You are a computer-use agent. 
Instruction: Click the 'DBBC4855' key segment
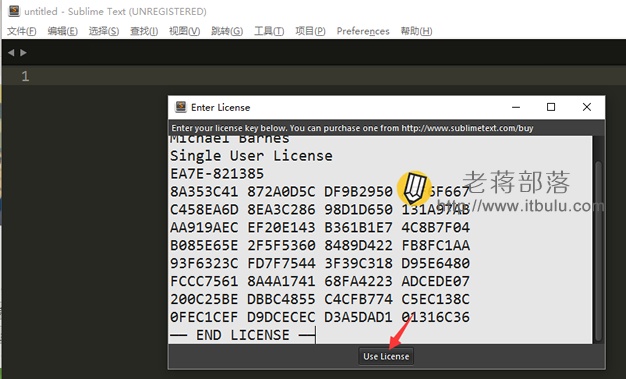(x=281, y=299)
